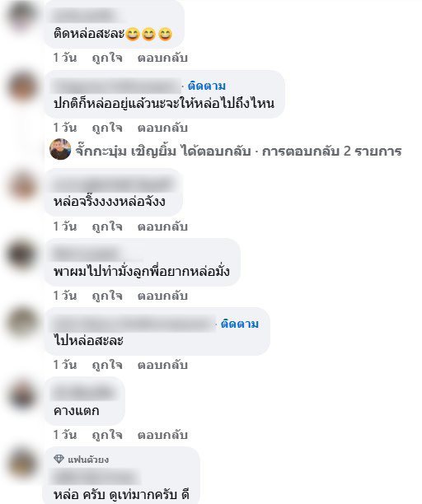Open avatar of the หล่อจริ๊งงงง commenter
Screen dimensions: 422x504
click(22, 185)
